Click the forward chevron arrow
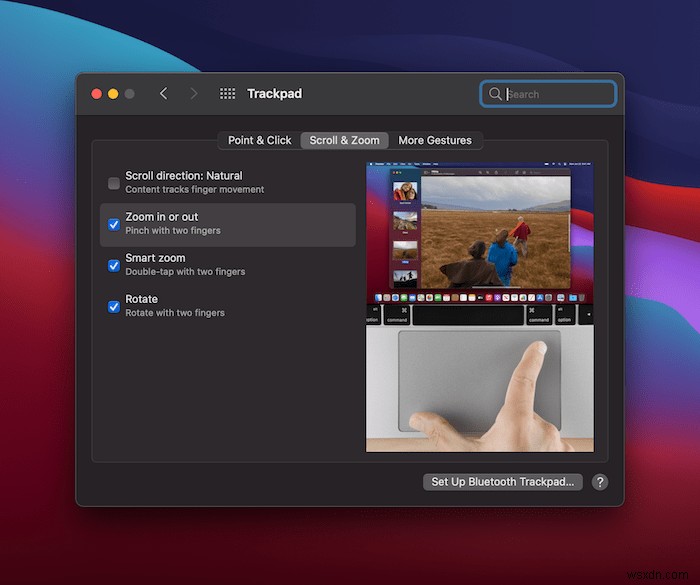 tap(193, 93)
